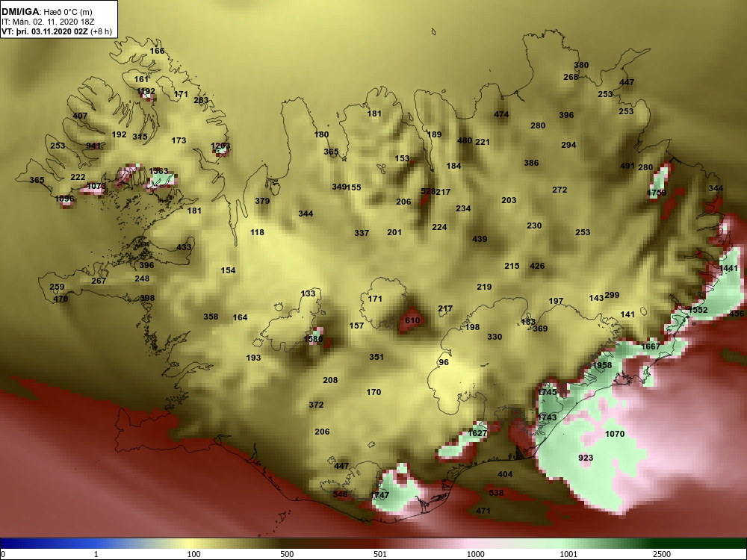Click the map value '380'

point(581,65)
